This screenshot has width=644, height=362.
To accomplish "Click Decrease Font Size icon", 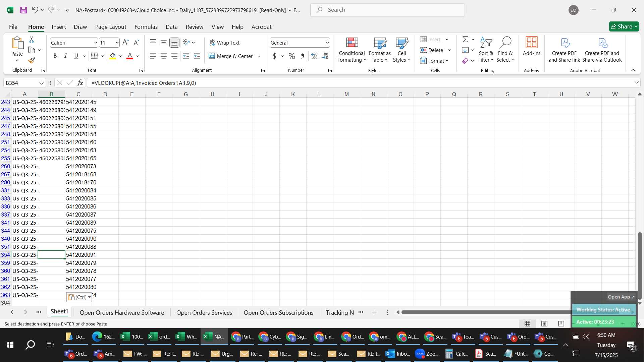I will coord(136,43).
